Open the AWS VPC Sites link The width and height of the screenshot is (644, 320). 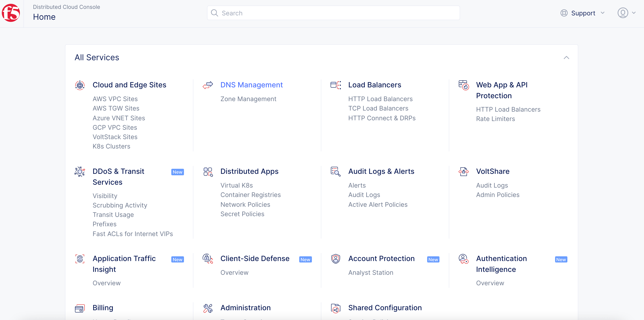pos(115,99)
